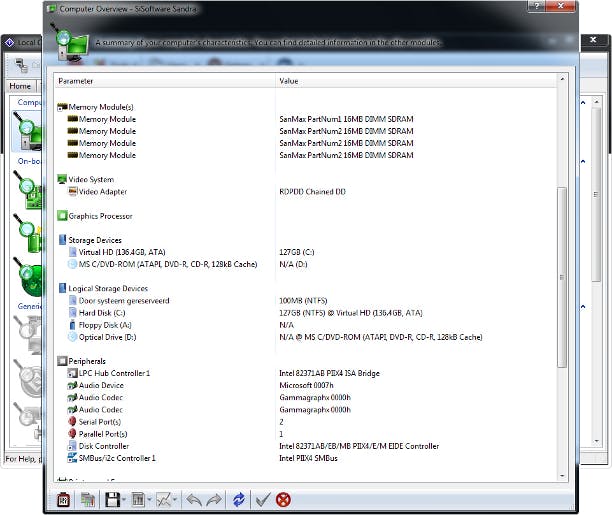This screenshot has width=612, height=515.
Task: Click the background window's network toolbar icon
Action: [x=21, y=66]
